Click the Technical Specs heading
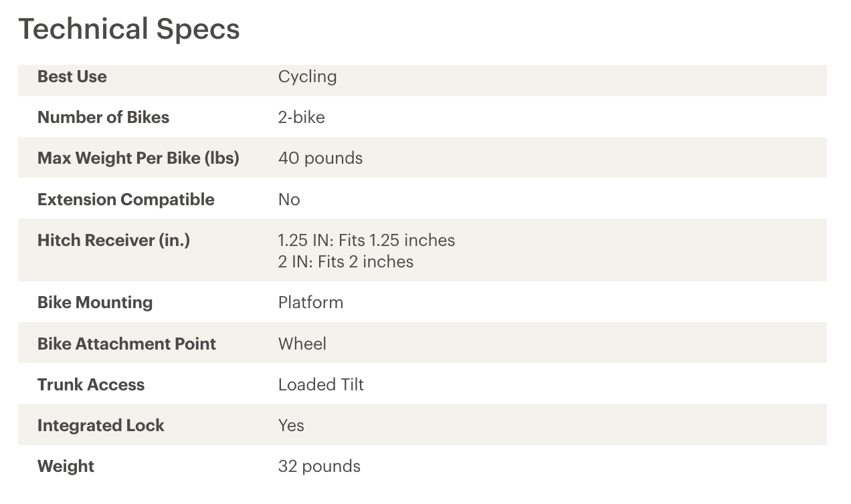Image resolution: width=851 pixels, height=504 pixels. tap(128, 29)
